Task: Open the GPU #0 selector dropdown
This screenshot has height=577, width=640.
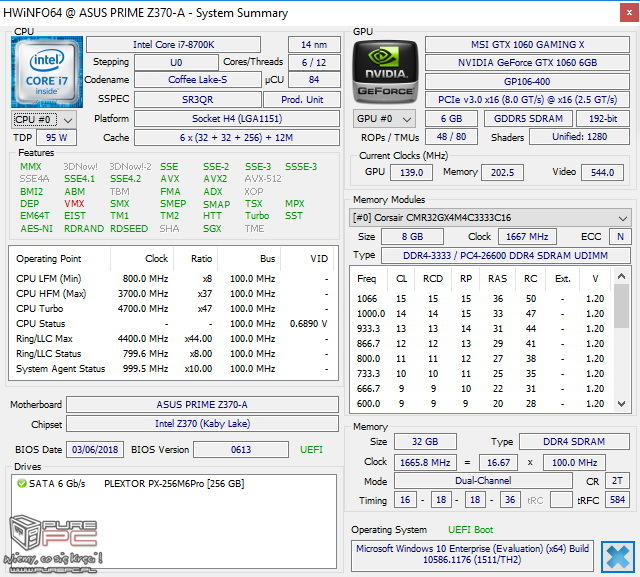Action: [x=384, y=119]
